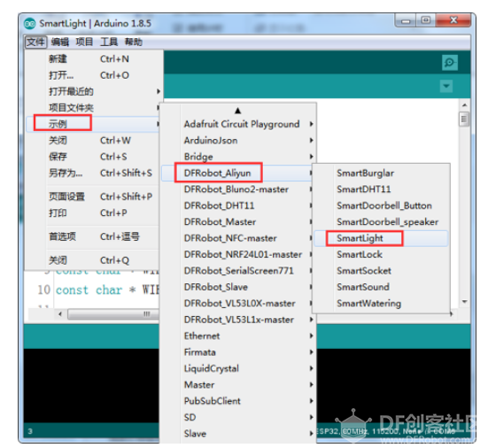The width and height of the screenshot is (488, 448).
Task: Click horizontal scrollbar left arrow
Action: click(x=60, y=314)
